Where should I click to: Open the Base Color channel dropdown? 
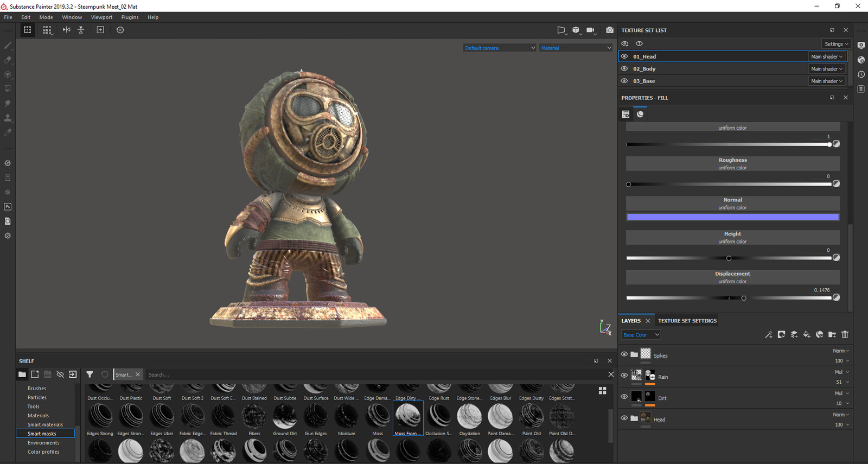(641, 335)
